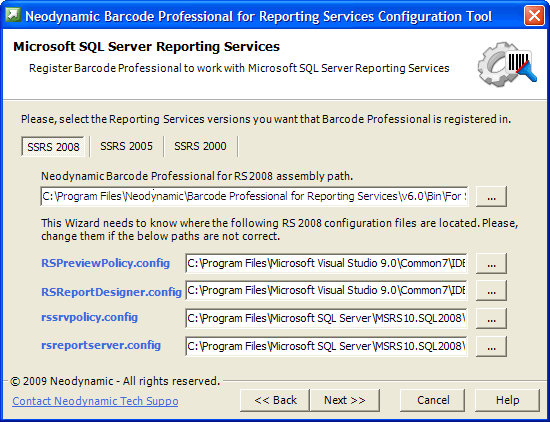Image resolution: width=550 pixels, height=422 pixels.
Task: Click the rsreportserver.config link
Action: pyautogui.click(x=101, y=345)
